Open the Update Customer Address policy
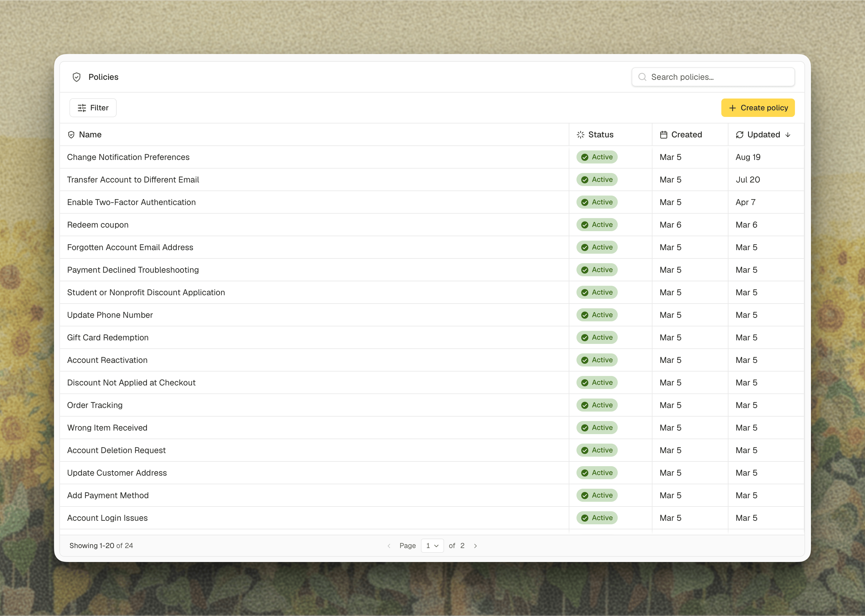This screenshot has width=865, height=616. pyautogui.click(x=117, y=473)
